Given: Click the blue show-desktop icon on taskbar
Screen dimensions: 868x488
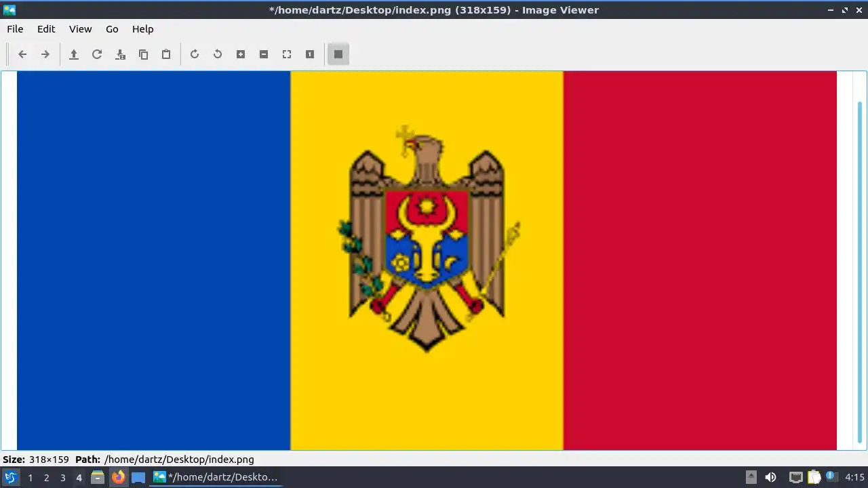Looking at the screenshot, I should (x=138, y=477).
